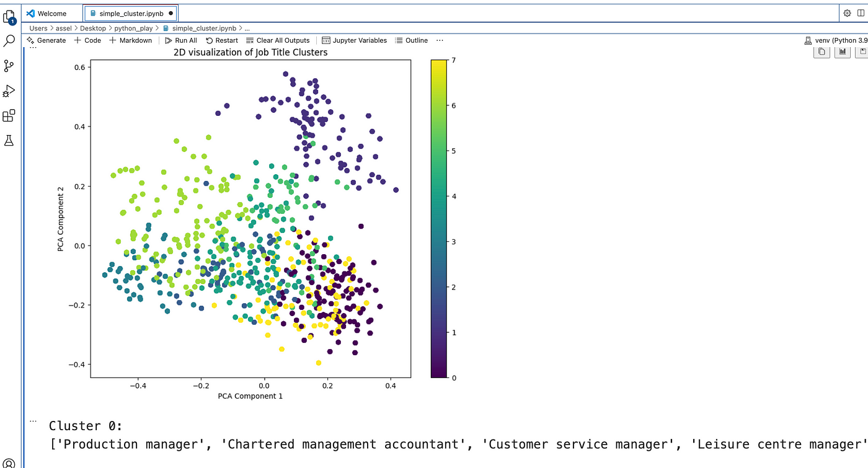Show the notebook Outline
This screenshot has height=468, width=868.
[412, 40]
